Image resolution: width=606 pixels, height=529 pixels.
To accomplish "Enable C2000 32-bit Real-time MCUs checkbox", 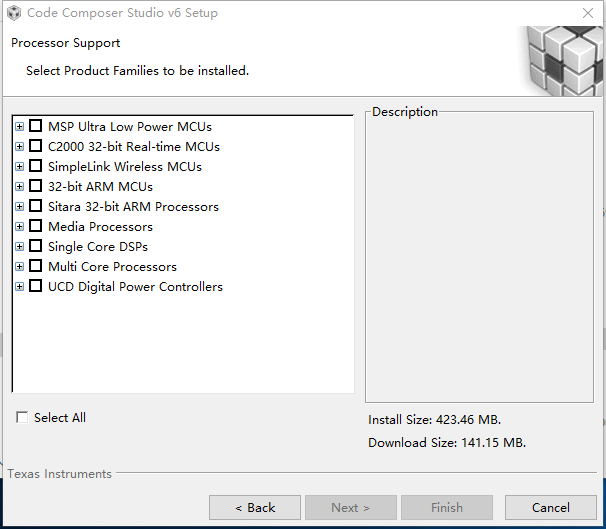I will pyautogui.click(x=36, y=146).
